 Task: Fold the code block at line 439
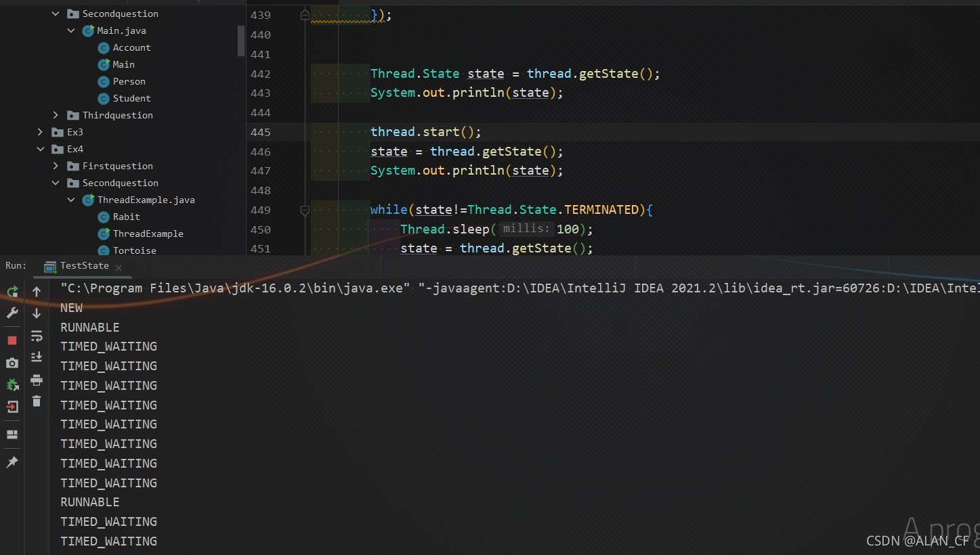point(305,15)
